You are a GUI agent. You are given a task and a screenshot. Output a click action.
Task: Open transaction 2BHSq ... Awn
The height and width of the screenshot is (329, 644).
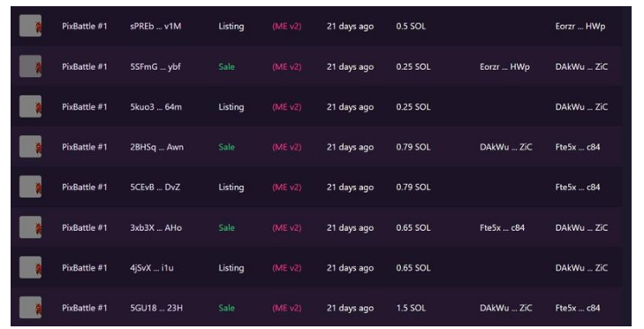[157, 147]
